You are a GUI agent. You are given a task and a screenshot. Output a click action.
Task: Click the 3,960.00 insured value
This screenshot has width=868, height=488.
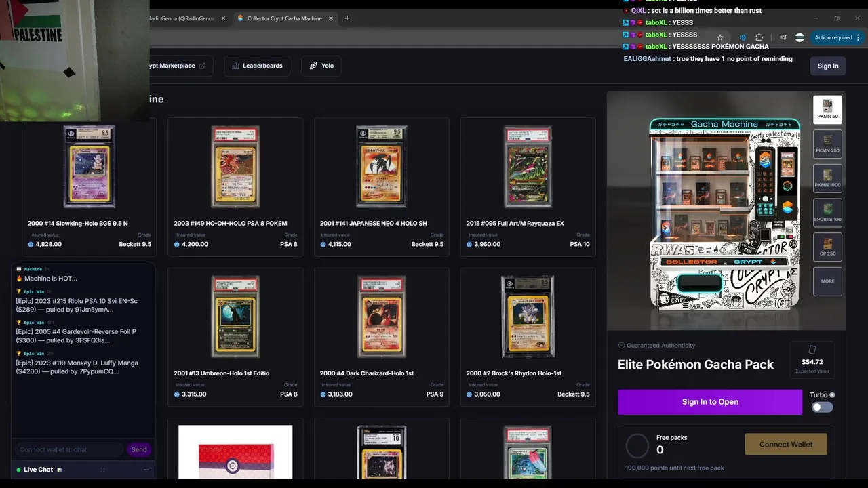pyautogui.click(x=486, y=244)
